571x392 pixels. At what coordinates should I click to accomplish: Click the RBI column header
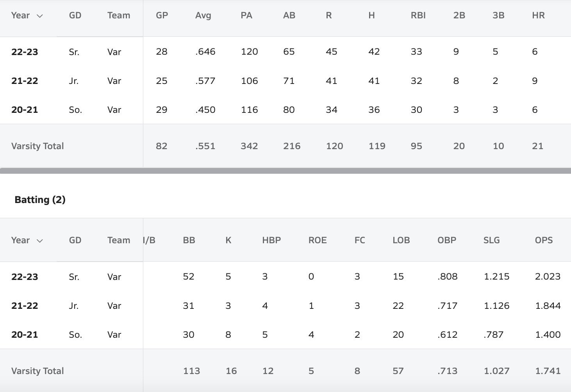pyautogui.click(x=418, y=16)
